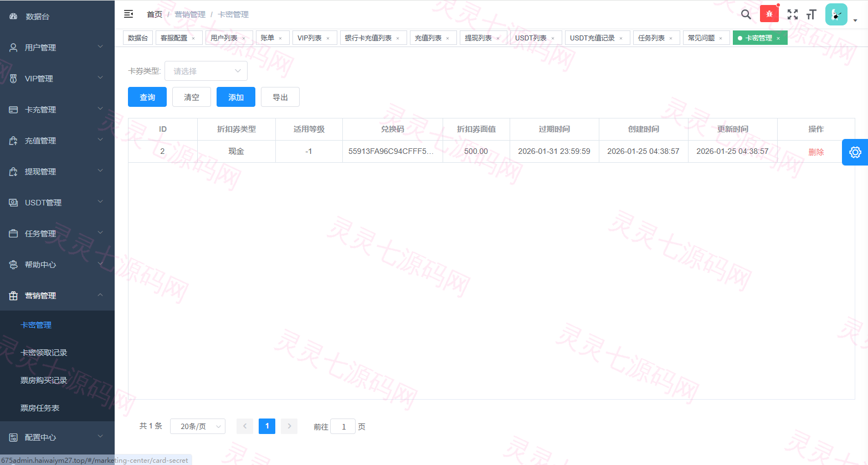Close the 卡密管理 active tab
868x465 pixels.
coord(778,38)
